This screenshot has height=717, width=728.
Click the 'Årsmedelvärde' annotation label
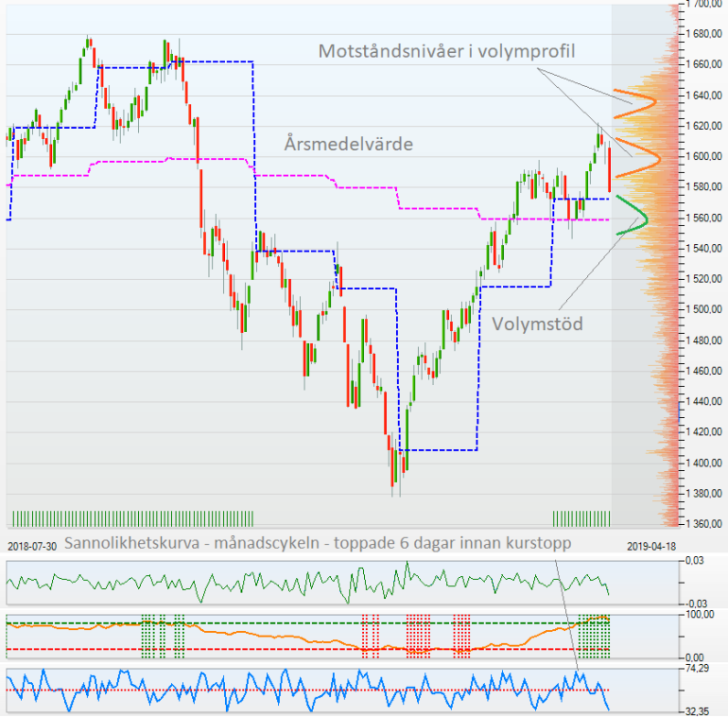[x=349, y=144]
